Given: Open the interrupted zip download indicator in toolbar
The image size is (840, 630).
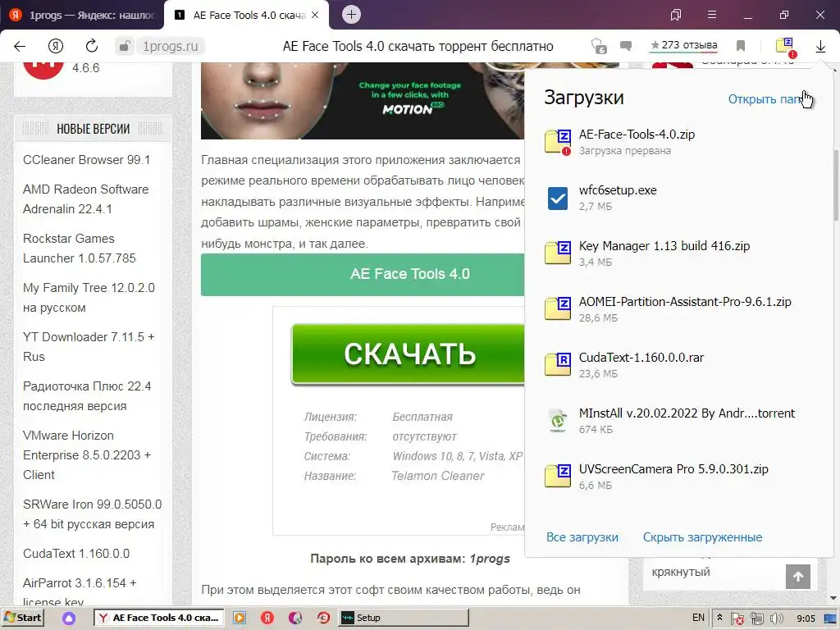Looking at the screenshot, I should click(785, 47).
